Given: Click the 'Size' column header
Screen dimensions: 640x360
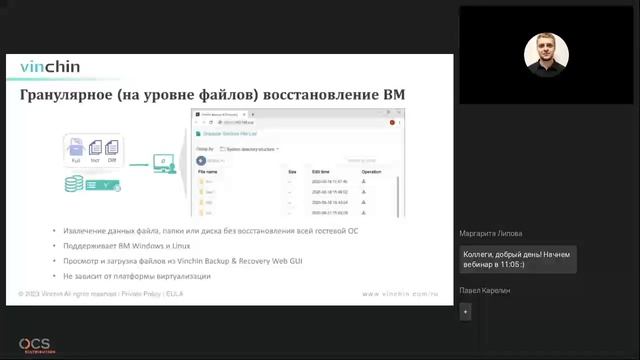Looking at the screenshot, I should click(292, 172).
